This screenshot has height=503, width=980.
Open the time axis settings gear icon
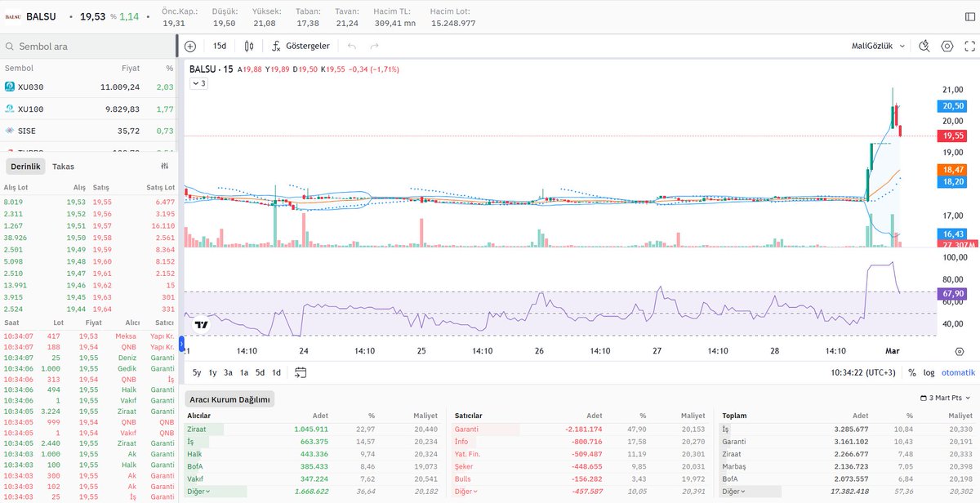point(960,350)
